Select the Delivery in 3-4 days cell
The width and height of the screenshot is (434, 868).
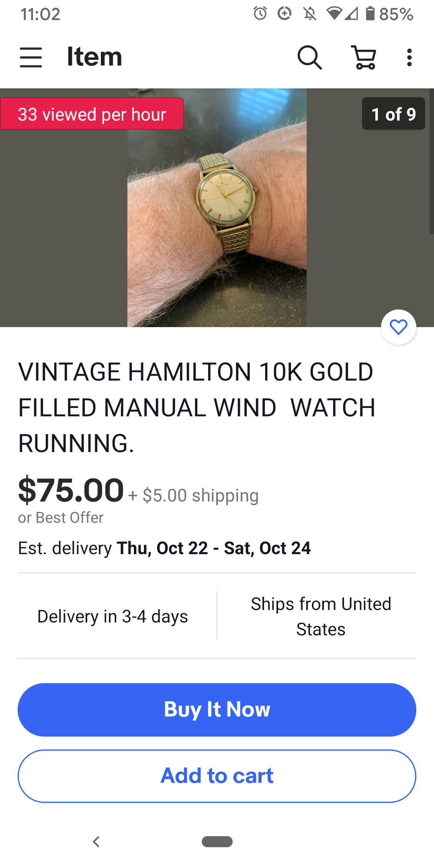pyautogui.click(x=113, y=616)
